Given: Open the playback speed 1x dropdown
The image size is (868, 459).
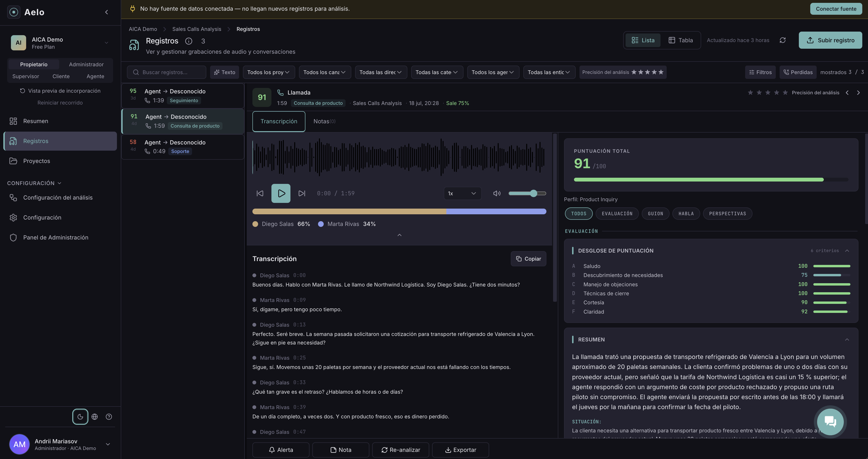Looking at the screenshot, I should tap(462, 193).
